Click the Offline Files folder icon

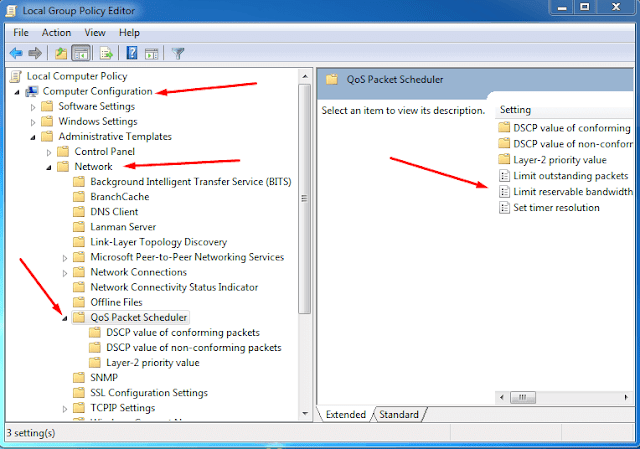79,302
